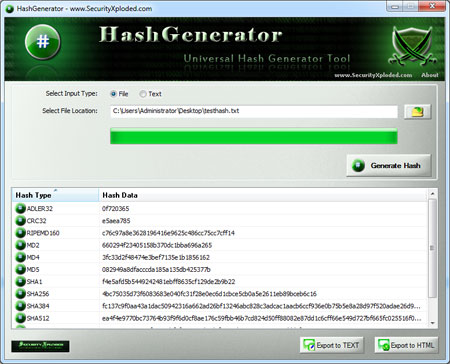The width and height of the screenshot is (450, 364).
Task: Click the folder browse icon button
Action: point(417,112)
